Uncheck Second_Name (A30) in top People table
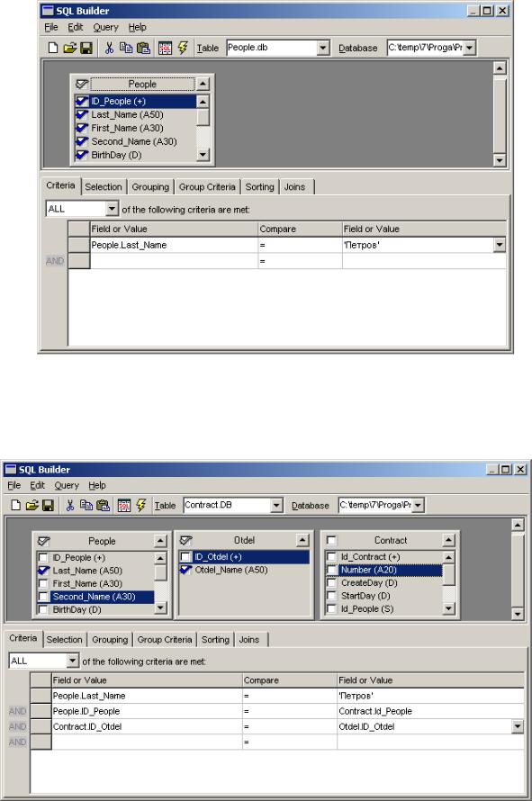The height and width of the screenshot is (801, 532). 82,141
